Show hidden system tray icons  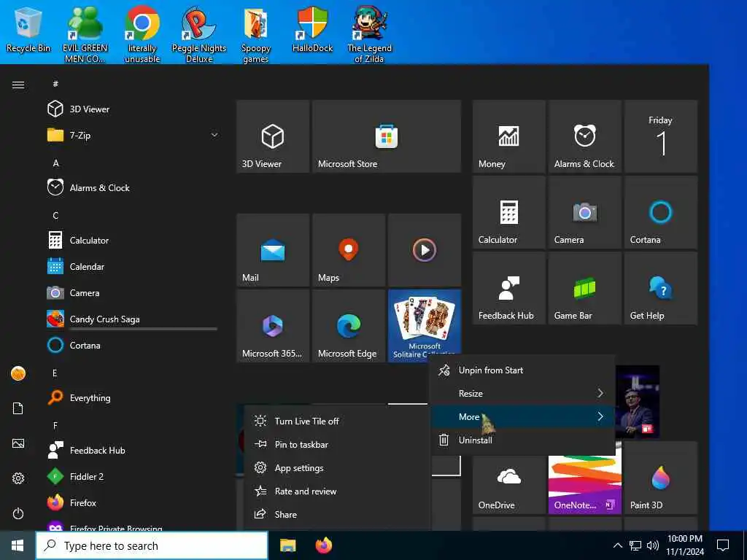point(617,545)
